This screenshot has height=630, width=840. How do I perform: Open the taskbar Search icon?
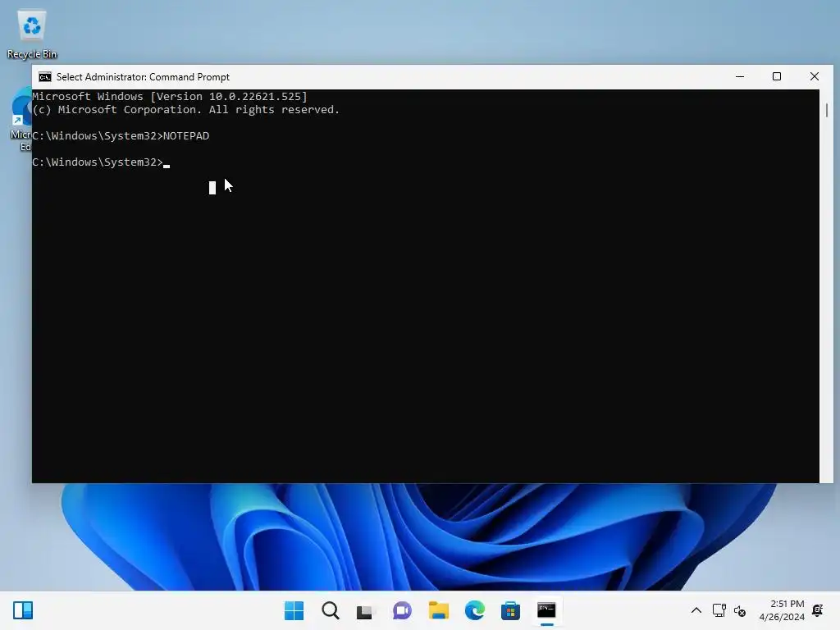[x=330, y=610]
